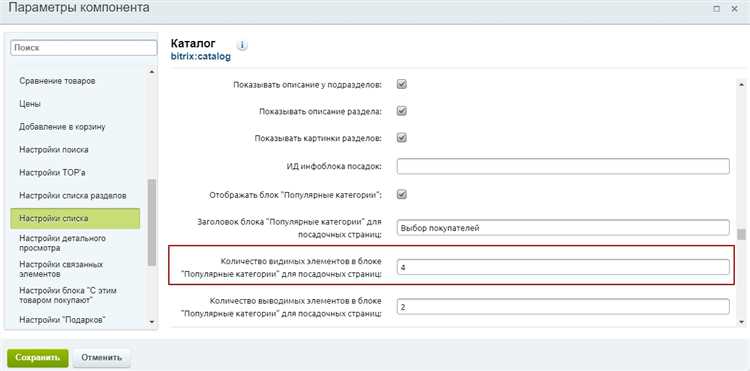Viewport: 750px width, 371px height.
Task: Open the component info icon next to Каталог
Action: tap(243, 45)
